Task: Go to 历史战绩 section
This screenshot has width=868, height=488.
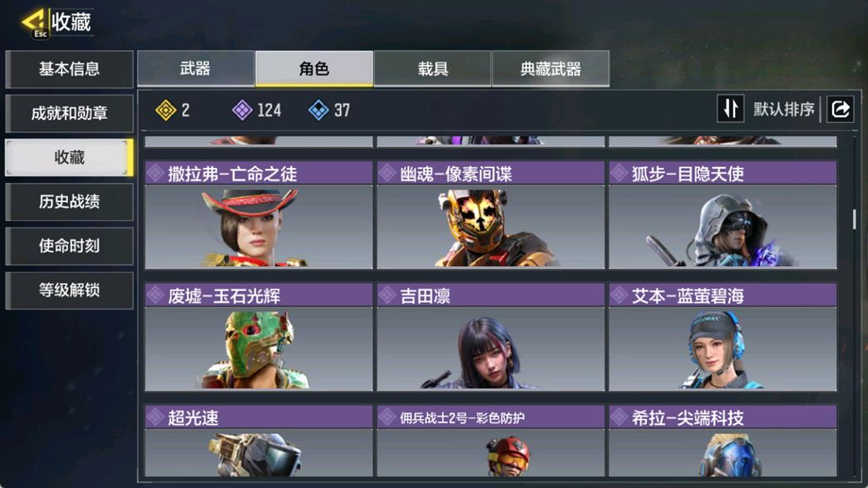Action: point(69,201)
